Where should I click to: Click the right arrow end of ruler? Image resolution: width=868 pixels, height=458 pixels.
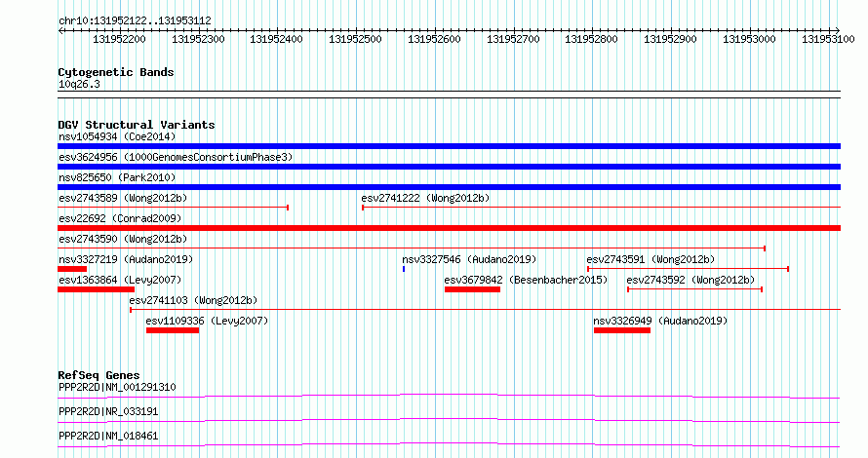[838, 30]
